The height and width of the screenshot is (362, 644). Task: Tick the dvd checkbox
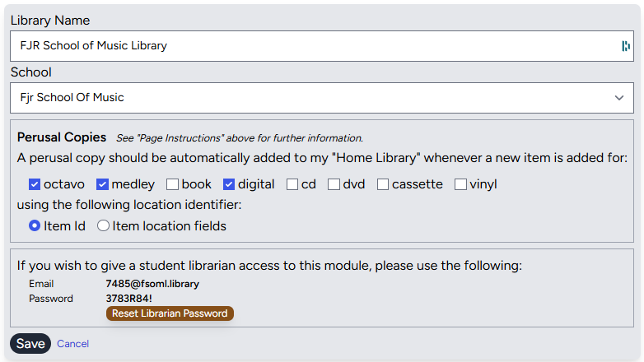(x=334, y=184)
